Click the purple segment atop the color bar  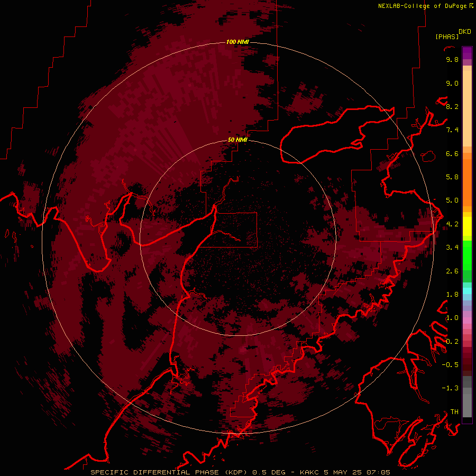(467, 53)
